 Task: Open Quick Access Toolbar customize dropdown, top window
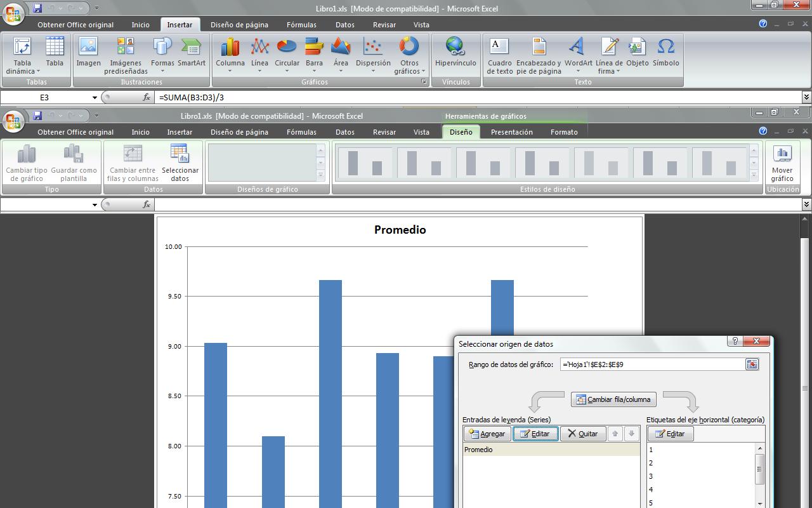[x=96, y=8]
